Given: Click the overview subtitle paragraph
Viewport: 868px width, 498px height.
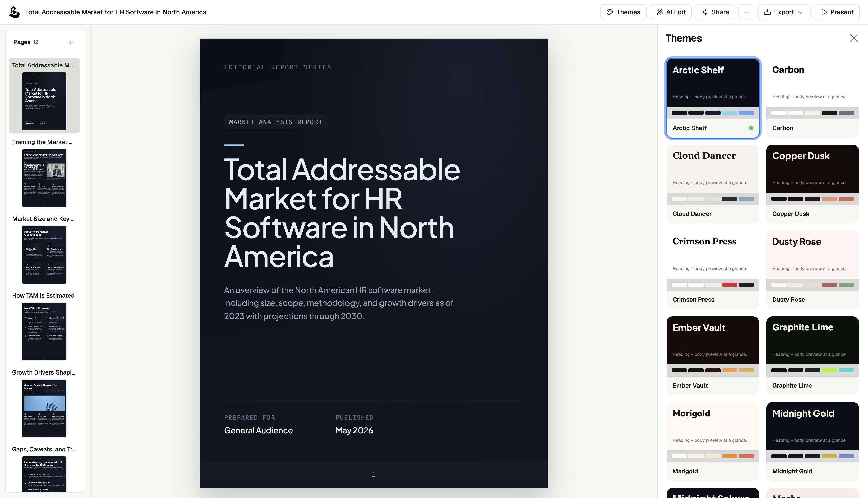Looking at the screenshot, I should click(339, 303).
